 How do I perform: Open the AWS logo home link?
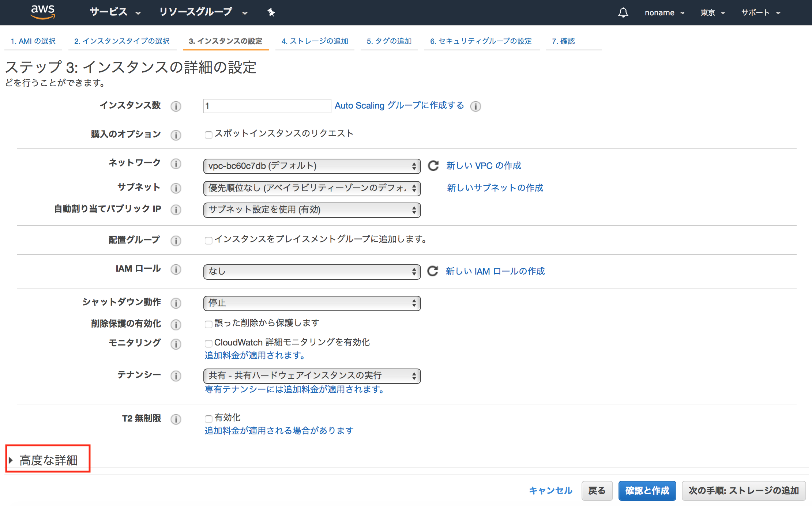click(43, 12)
